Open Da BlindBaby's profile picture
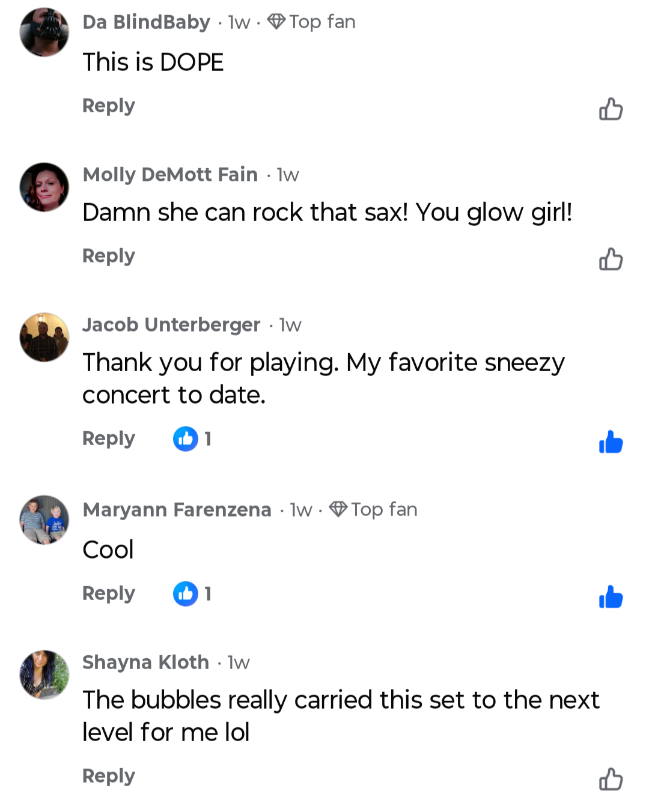 point(44,32)
